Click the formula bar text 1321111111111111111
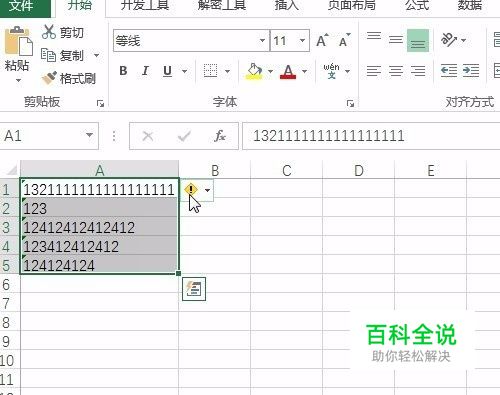 (x=329, y=136)
